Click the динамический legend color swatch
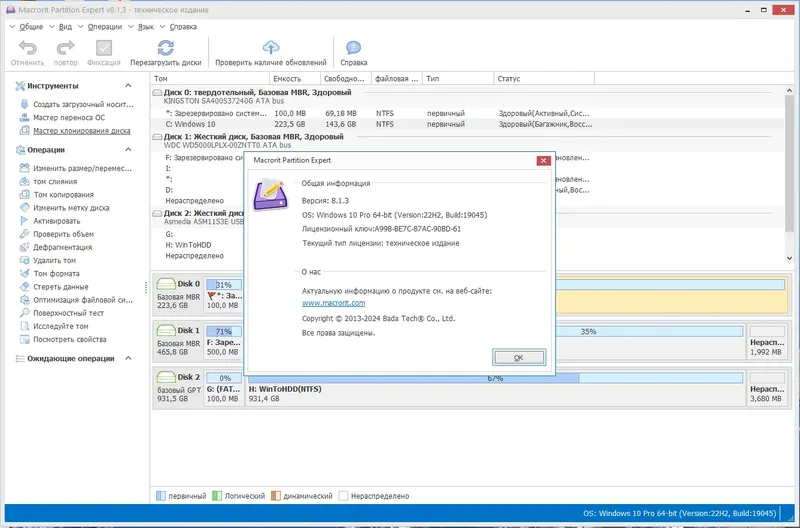This screenshot has height=528, width=800. (276, 495)
